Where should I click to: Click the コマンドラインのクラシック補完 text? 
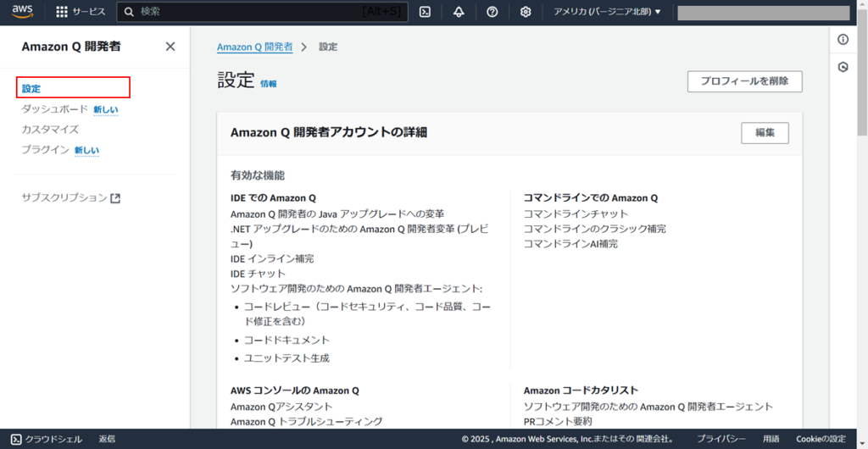click(x=595, y=229)
